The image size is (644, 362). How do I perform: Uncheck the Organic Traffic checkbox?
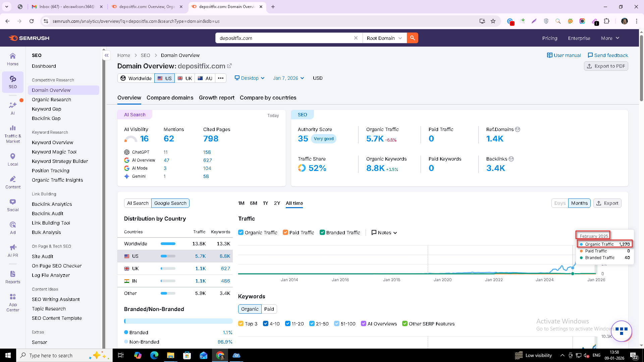point(241,232)
